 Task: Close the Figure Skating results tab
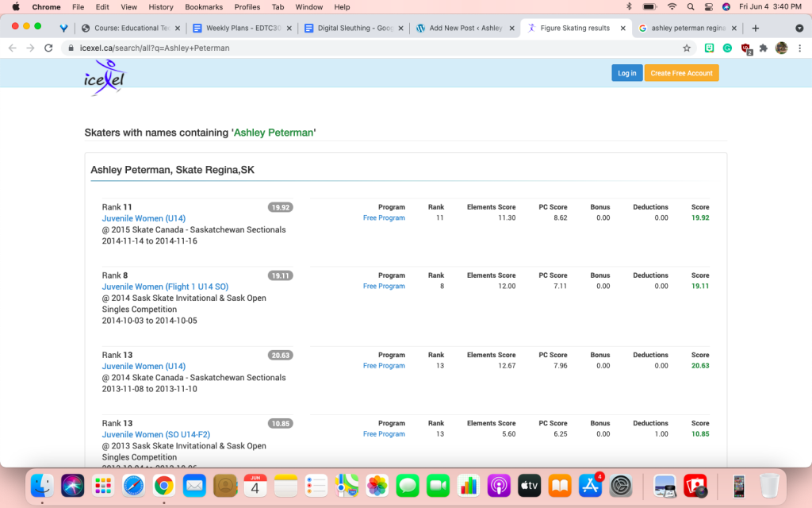(x=623, y=29)
